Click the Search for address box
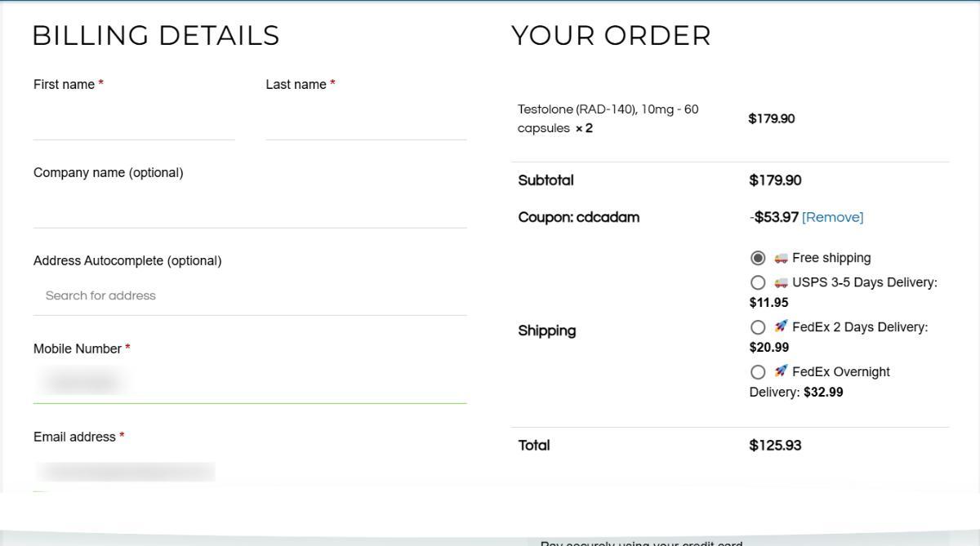980x546 pixels. point(250,296)
